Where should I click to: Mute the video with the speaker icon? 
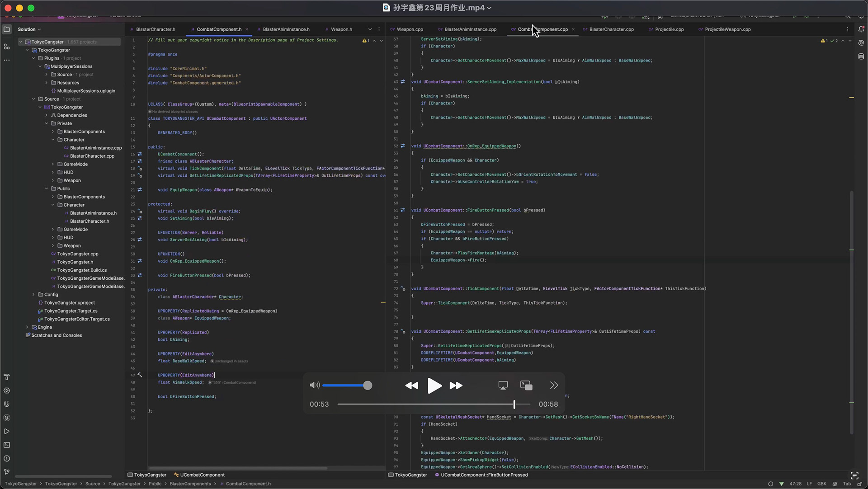pos(314,386)
